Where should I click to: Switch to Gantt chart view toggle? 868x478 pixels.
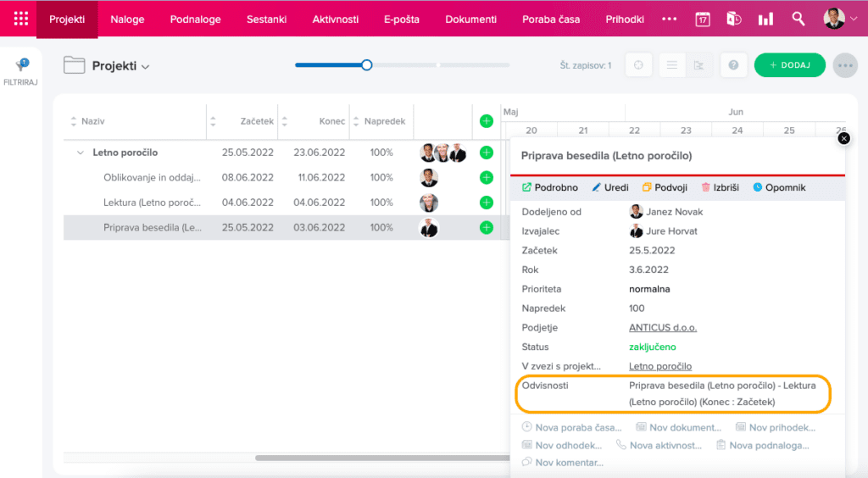[698, 65]
